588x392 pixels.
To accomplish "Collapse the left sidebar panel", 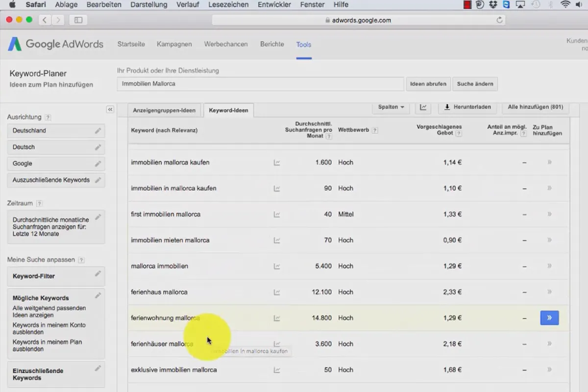I will 110,109.
